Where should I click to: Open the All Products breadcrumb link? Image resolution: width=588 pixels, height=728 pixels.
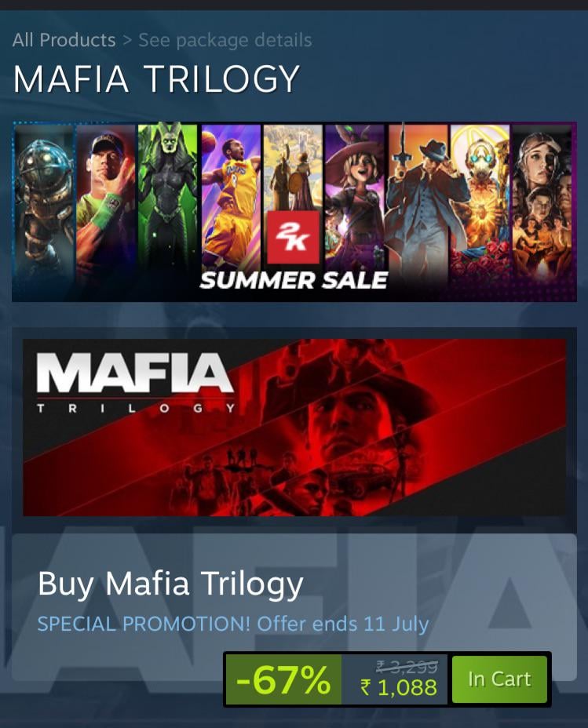point(64,40)
